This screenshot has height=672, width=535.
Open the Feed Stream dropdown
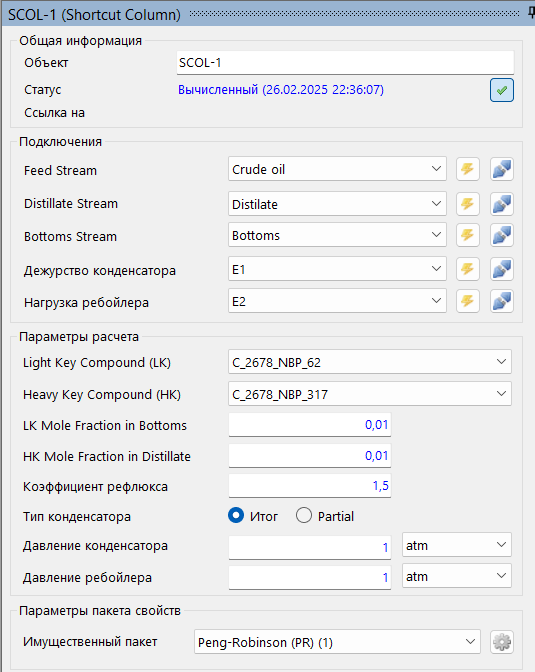(x=337, y=169)
